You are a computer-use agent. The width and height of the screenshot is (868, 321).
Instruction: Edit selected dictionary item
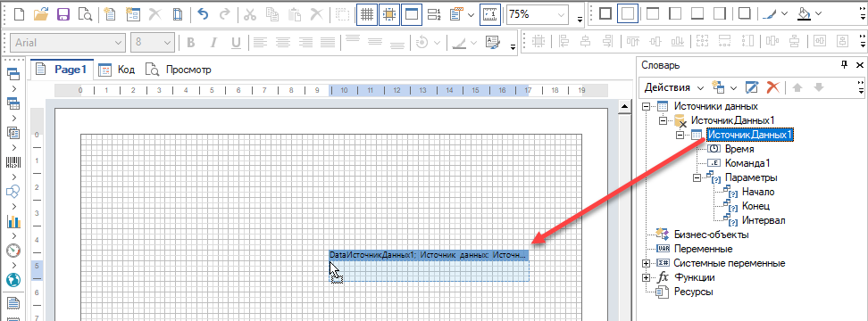[751, 87]
